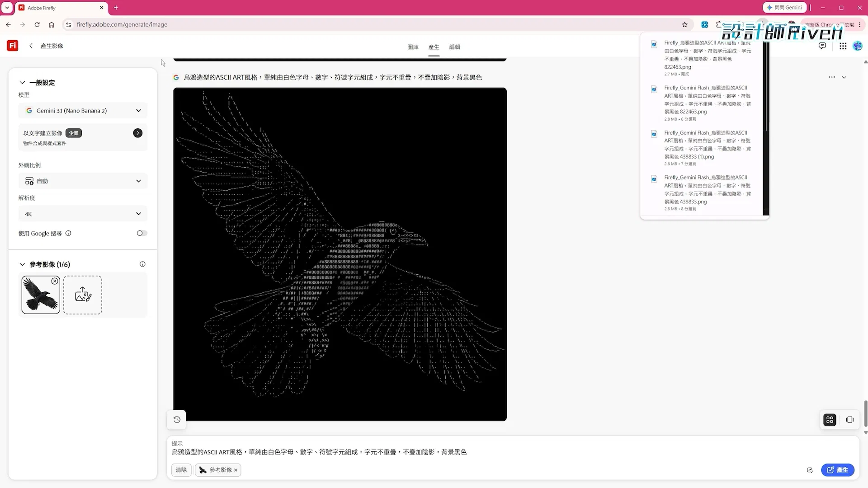Click the browser address bar URL
Image resolution: width=868 pixels, height=488 pixels.
pos(122,24)
